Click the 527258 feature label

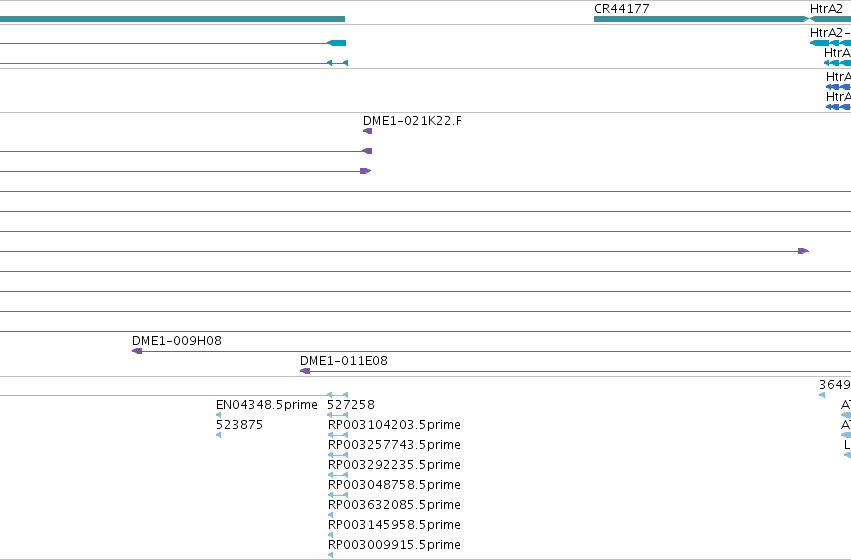point(351,405)
